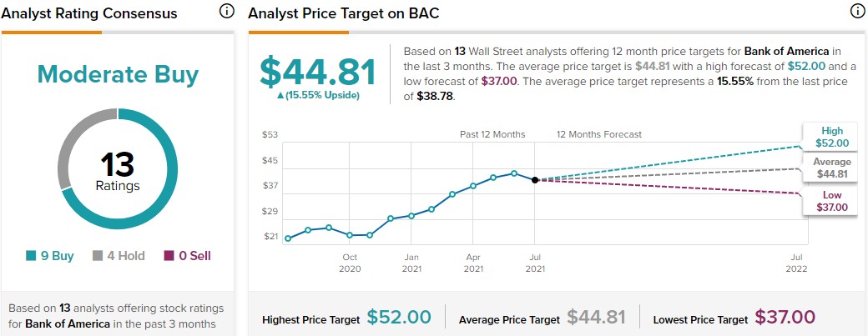Image resolution: width=868 pixels, height=336 pixels.
Task: Click the gray Hold legend square
Action: (x=96, y=256)
